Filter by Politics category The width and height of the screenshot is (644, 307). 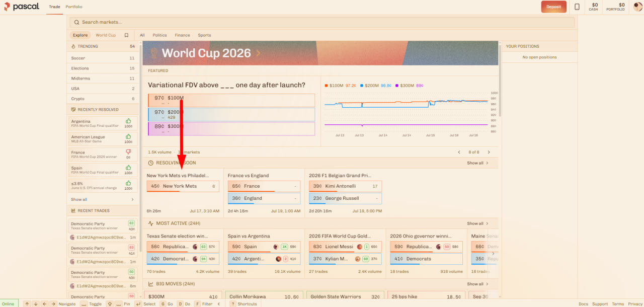pos(159,35)
